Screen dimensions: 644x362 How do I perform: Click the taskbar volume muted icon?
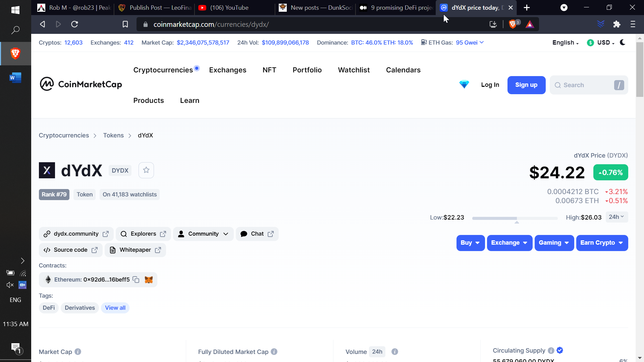tap(10, 285)
